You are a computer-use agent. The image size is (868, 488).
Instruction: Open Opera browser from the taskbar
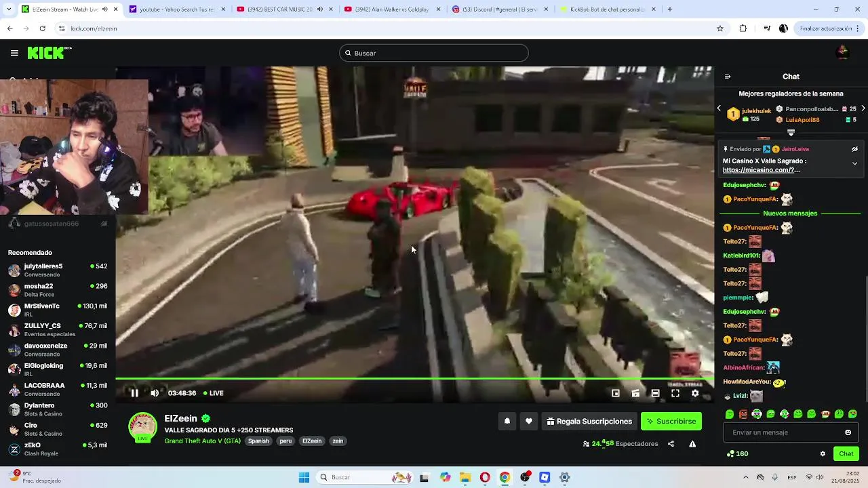485,477
